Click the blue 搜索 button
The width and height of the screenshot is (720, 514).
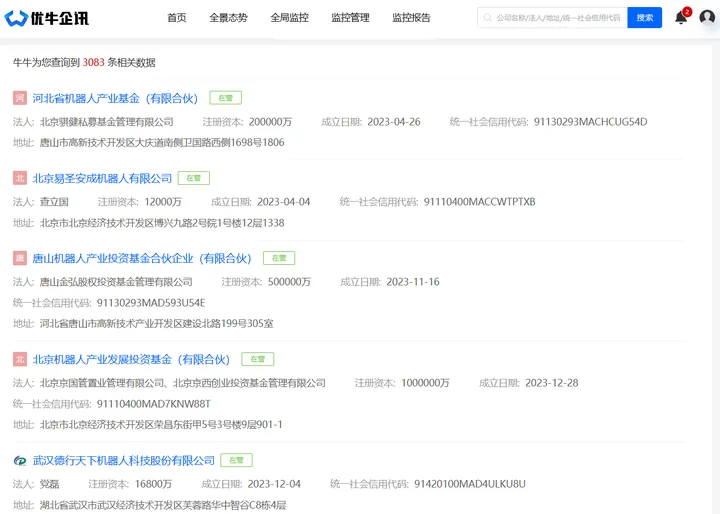pyautogui.click(x=645, y=17)
